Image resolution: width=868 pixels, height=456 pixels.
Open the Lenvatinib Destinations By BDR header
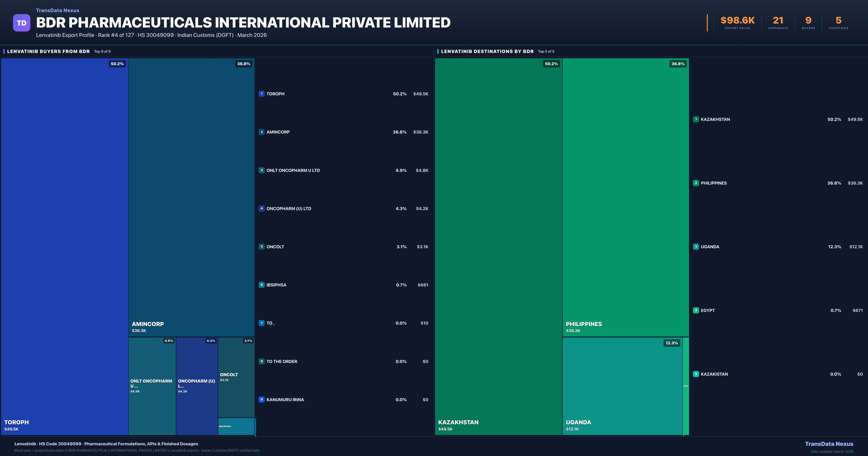coord(487,51)
